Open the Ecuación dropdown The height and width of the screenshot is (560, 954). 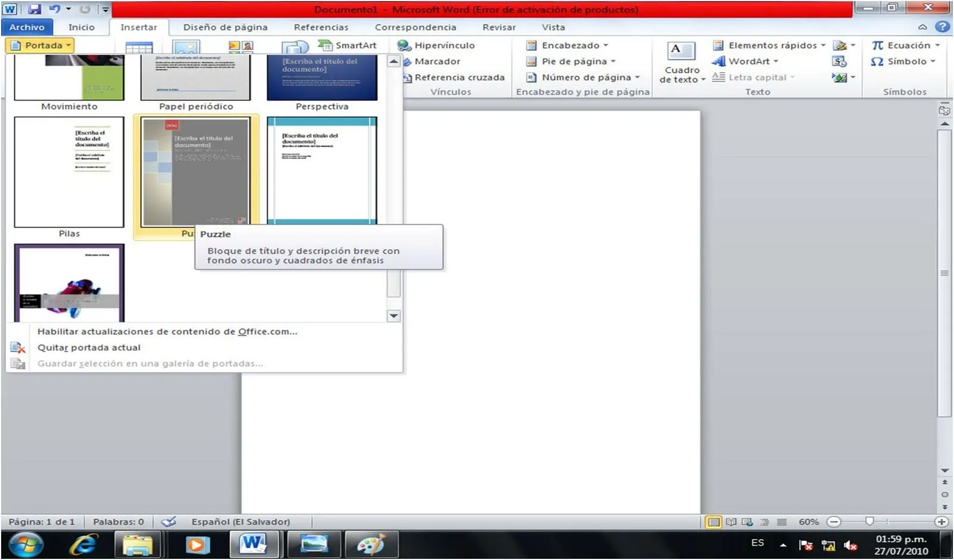[x=906, y=45]
